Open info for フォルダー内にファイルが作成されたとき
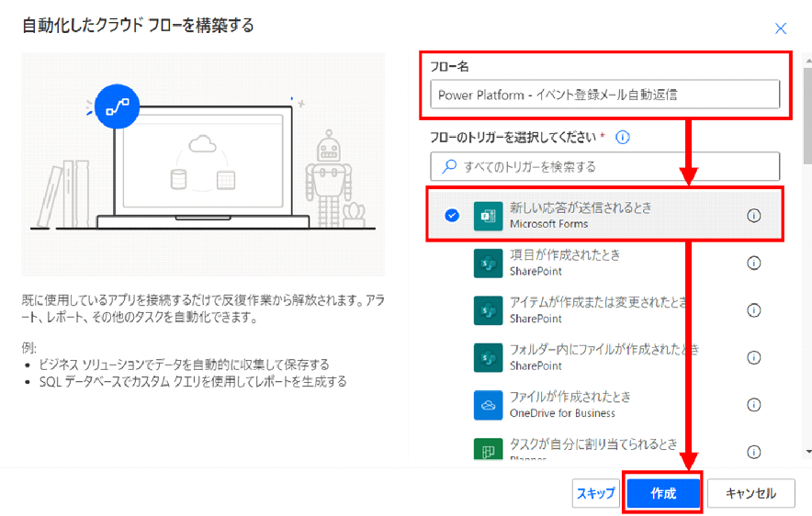This screenshot has width=812, height=516. pyautogui.click(x=753, y=358)
